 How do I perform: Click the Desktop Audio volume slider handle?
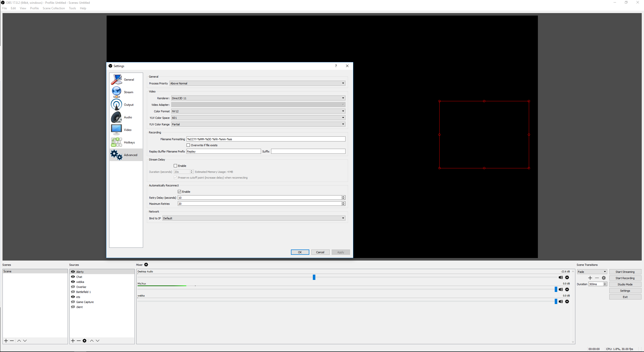coord(314,277)
